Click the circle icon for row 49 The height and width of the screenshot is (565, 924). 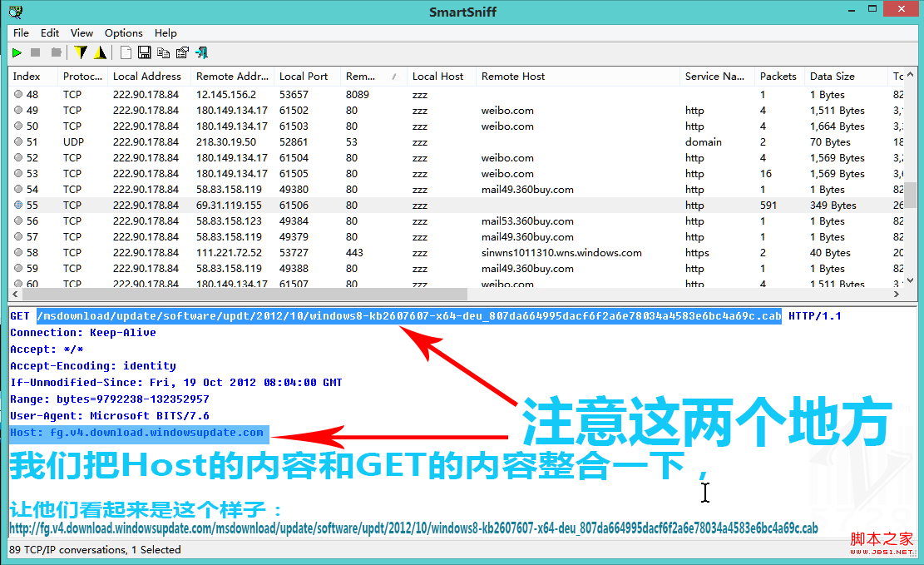[18, 111]
